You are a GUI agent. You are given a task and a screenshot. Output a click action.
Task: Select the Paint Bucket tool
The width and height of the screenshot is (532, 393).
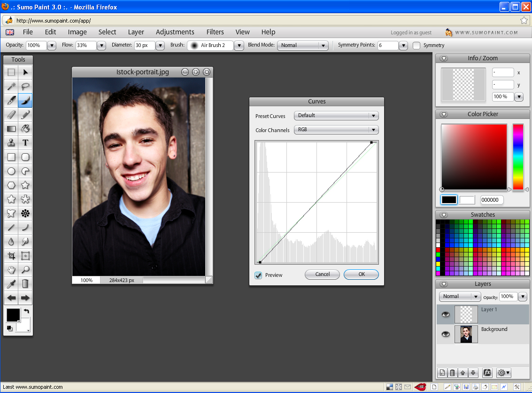(25, 129)
